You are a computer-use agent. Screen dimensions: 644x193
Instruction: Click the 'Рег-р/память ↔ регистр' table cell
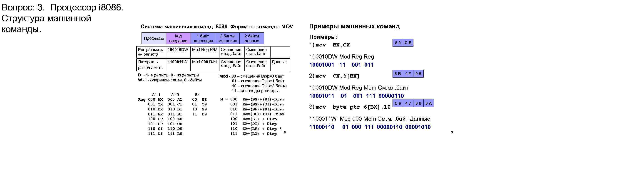point(151,52)
